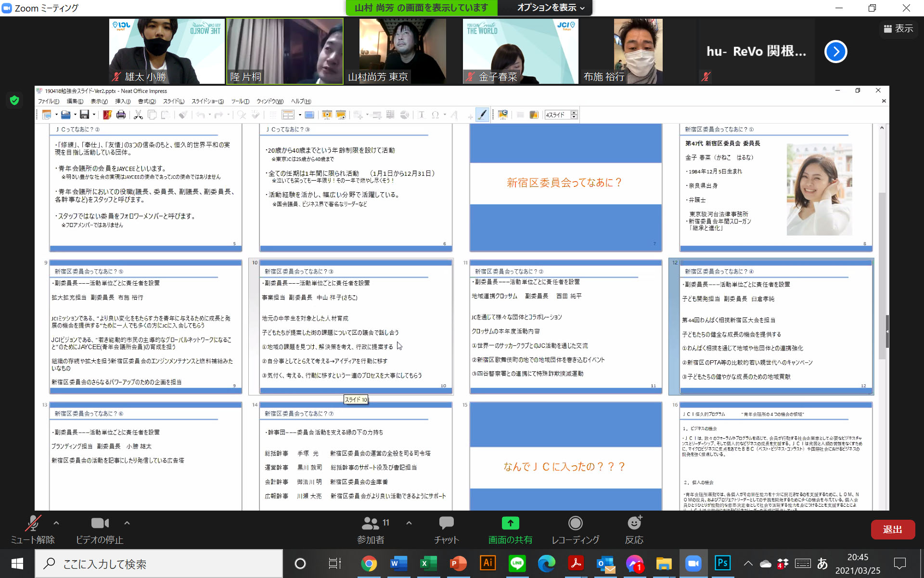Start recording with the recording icon
The height and width of the screenshot is (578, 924).
tap(575, 523)
